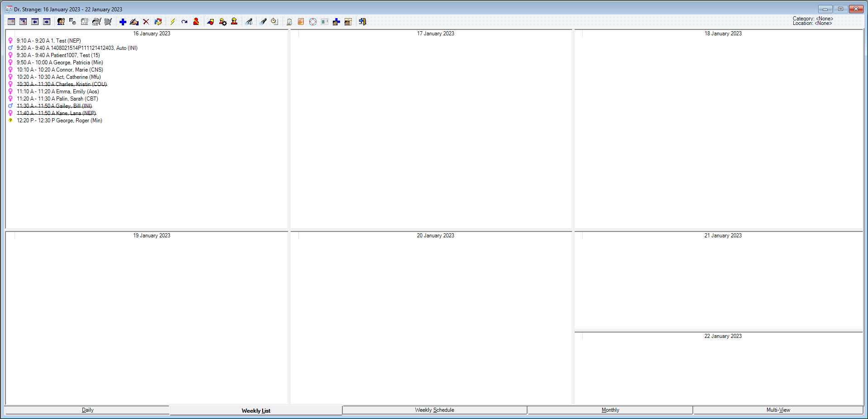Open the Multi-View tab
868x419 pixels.
778,410
